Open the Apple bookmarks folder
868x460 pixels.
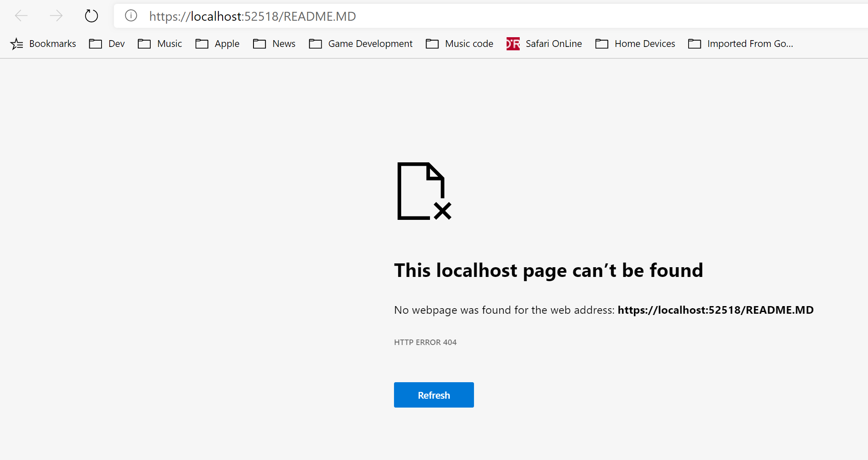218,44
